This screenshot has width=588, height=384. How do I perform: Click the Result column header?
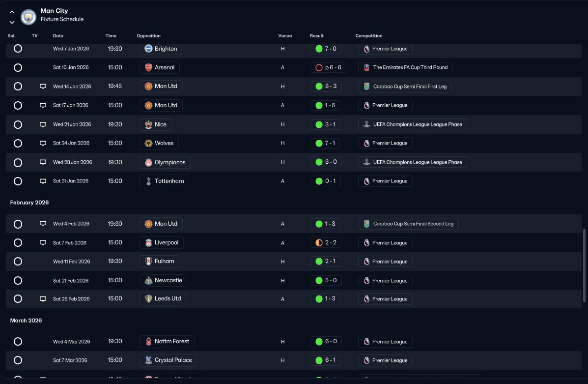pos(316,36)
